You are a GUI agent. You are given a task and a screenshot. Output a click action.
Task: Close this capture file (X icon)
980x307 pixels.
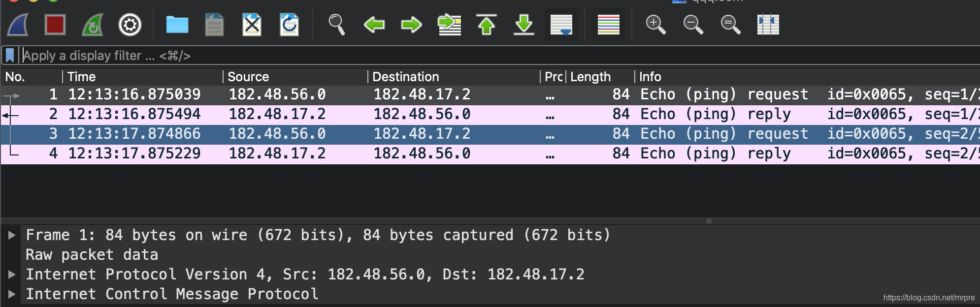[x=252, y=24]
